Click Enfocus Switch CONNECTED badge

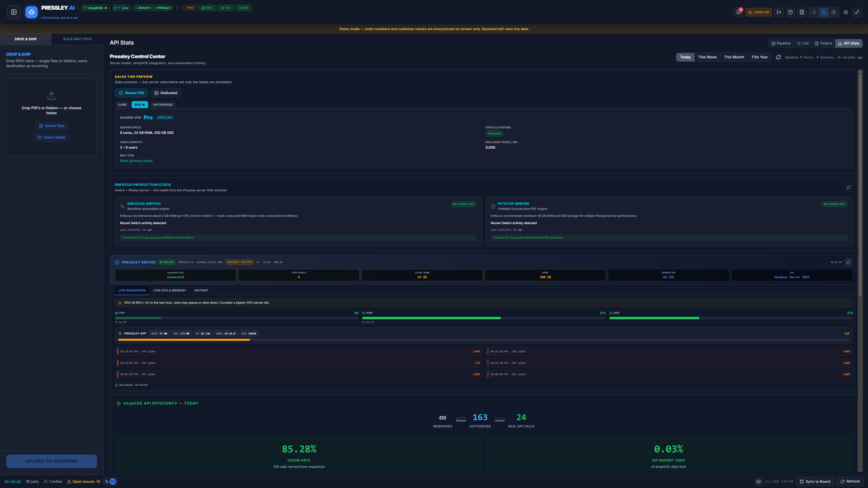pyautogui.click(x=464, y=204)
